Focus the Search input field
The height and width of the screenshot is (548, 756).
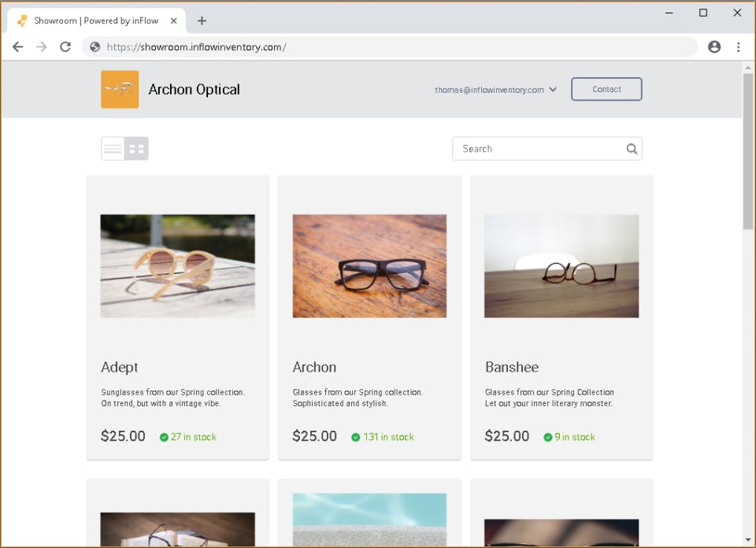coord(547,149)
